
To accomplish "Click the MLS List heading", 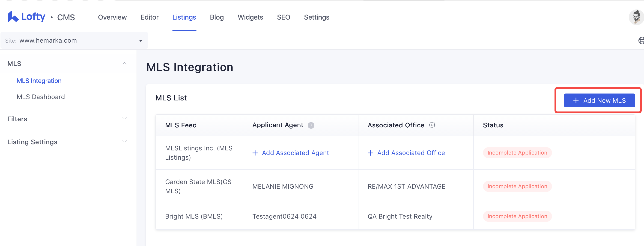I will coord(171,98).
